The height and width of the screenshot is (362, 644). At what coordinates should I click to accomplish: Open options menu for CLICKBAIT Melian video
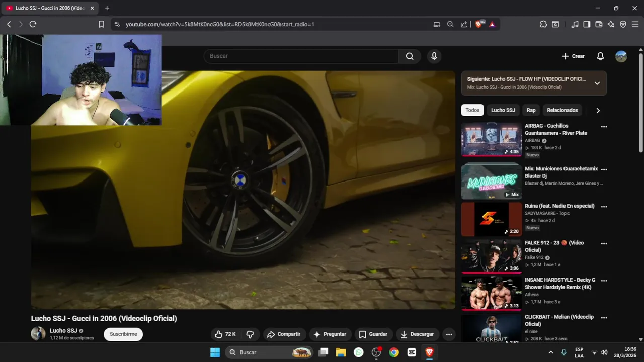pyautogui.click(x=604, y=318)
